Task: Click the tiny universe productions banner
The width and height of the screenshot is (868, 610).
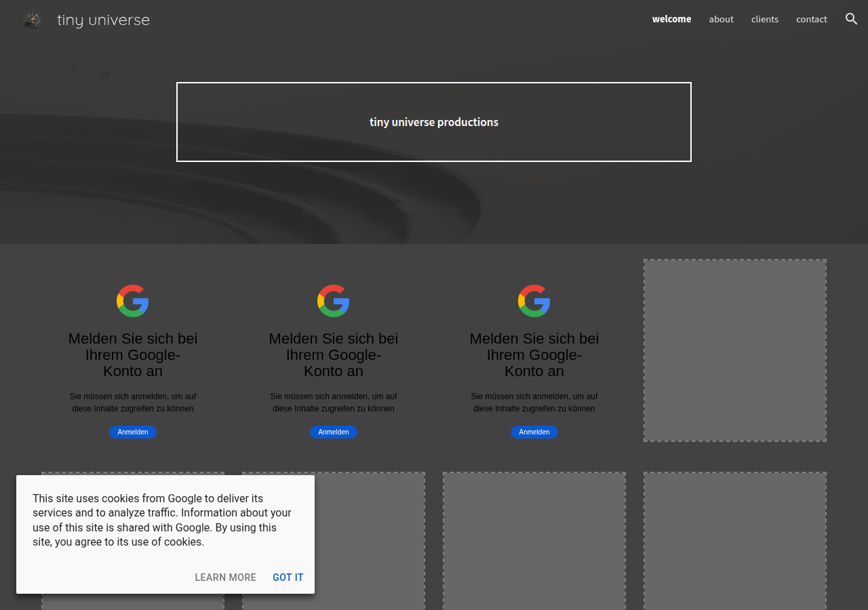Action: tap(434, 122)
